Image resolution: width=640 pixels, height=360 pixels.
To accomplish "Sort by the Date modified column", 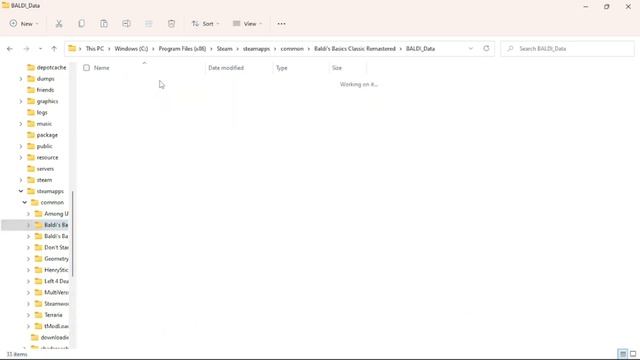I will 226,68.
